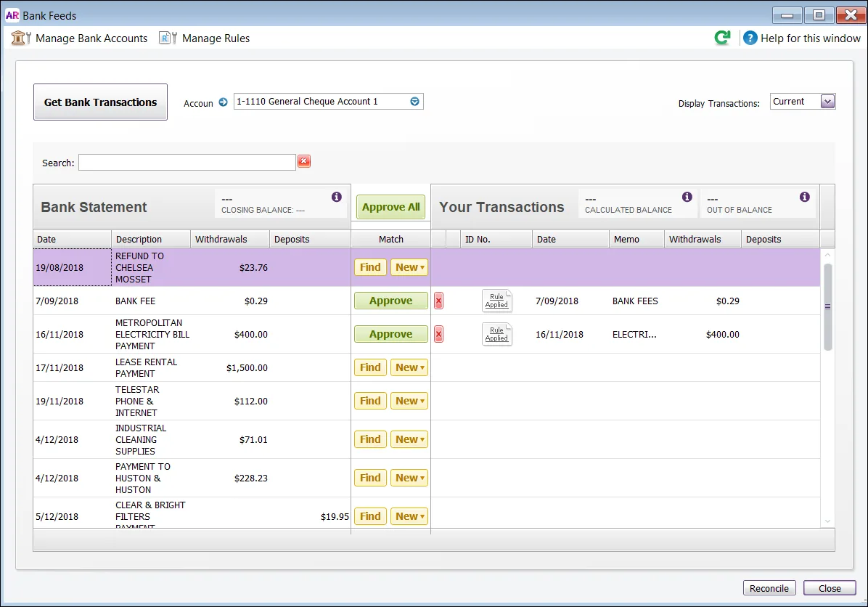The width and height of the screenshot is (868, 607).
Task: Open New dropdown for Telestar Phone row
Action: (x=409, y=400)
